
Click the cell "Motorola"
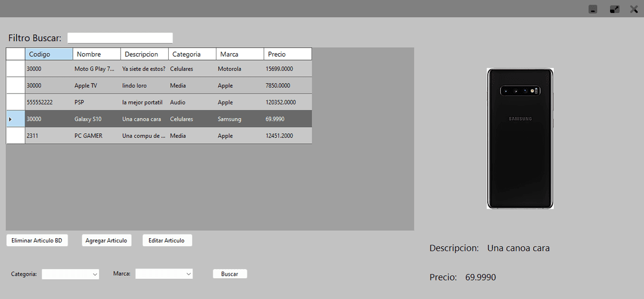[x=240, y=69]
